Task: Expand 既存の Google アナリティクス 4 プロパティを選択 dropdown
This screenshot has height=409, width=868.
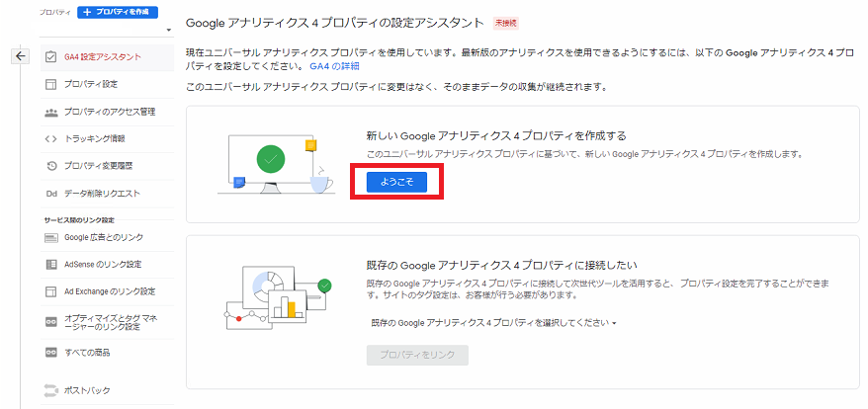Action: (x=493, y=323)
